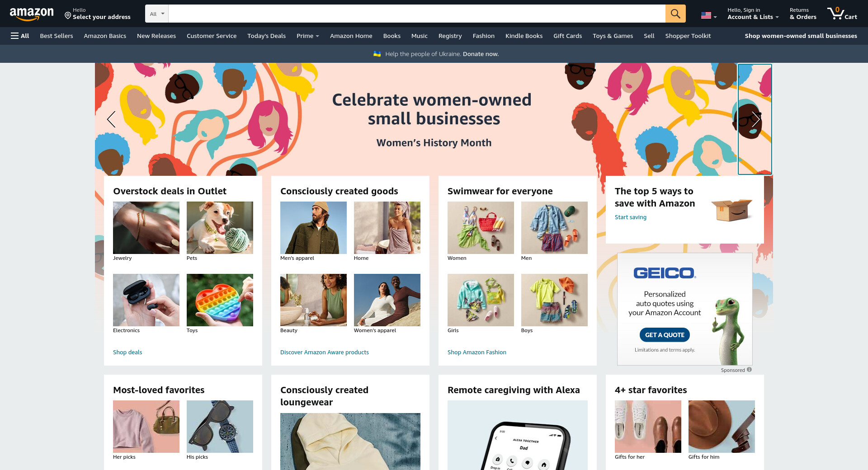The image size is (868, 470).
Task: Open Today's Deals in navigation bar
Action: point(266,36)
